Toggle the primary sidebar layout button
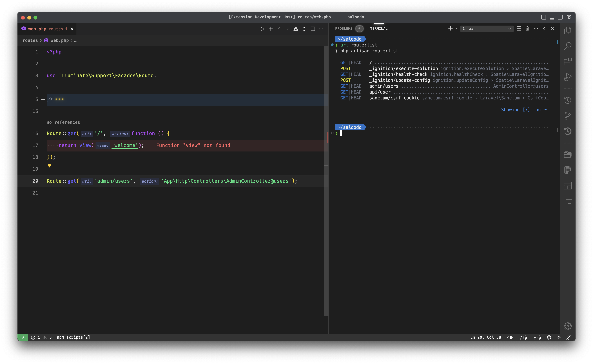Image resolution: width=593 pixels, height=364 pixels. coord(543,17)
